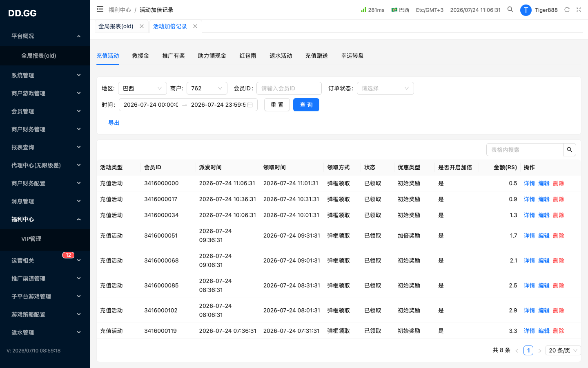Expand the 报表查询 sidebar menu
Viewport: 588px width, 368px height.
click(x=45, y=147)
